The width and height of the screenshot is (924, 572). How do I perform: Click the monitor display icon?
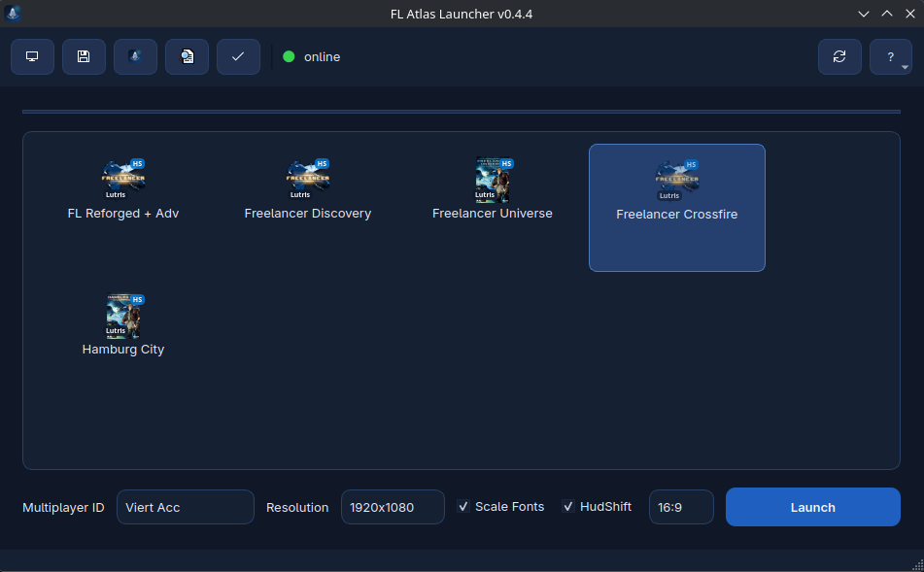tap(32, 56)
